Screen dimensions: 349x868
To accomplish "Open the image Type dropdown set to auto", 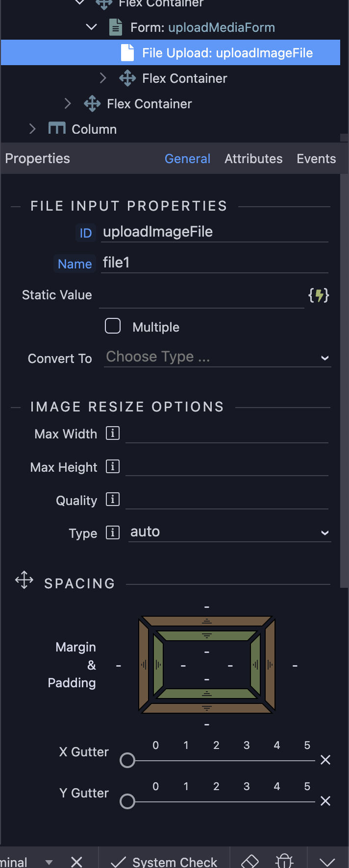I will (229, 532).
